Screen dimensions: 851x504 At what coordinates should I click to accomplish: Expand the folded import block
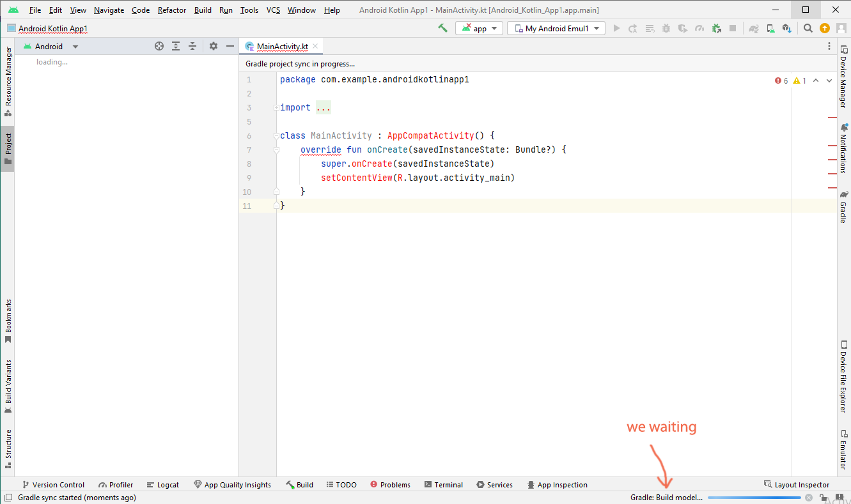[x=323, y=108]
